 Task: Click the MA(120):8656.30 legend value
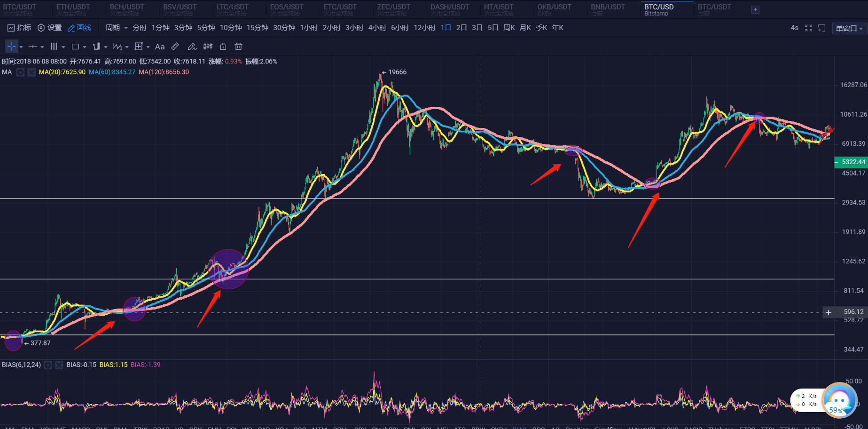click(x=164, y=72)
